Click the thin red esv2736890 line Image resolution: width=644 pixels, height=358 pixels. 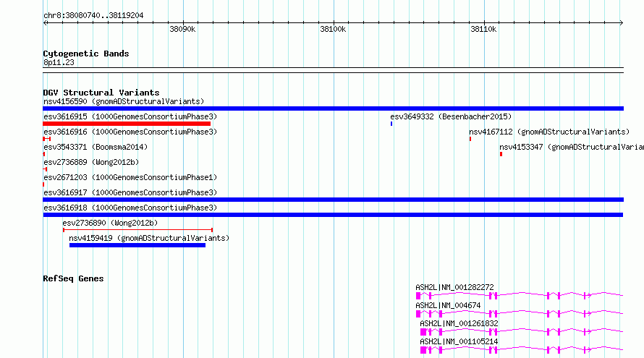point(137,230)
